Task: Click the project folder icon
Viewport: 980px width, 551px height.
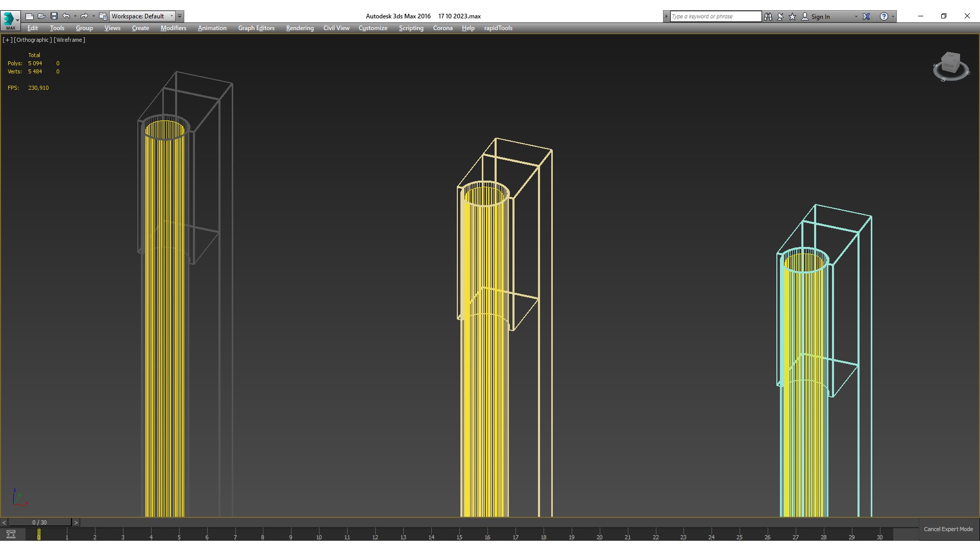Action: [103, 16]
